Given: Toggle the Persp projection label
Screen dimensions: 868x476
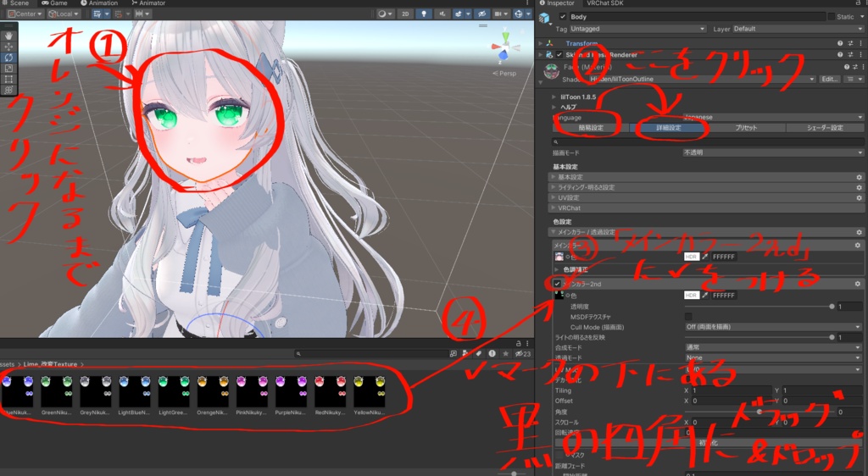Looking at the screenshot, I should coord(504,74).
